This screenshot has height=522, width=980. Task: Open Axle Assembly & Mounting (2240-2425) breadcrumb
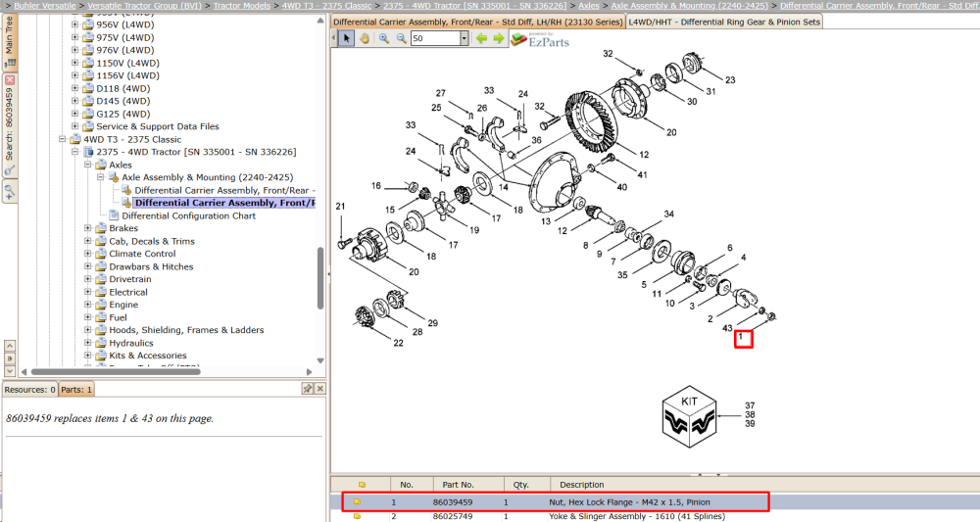coord(689,6)
